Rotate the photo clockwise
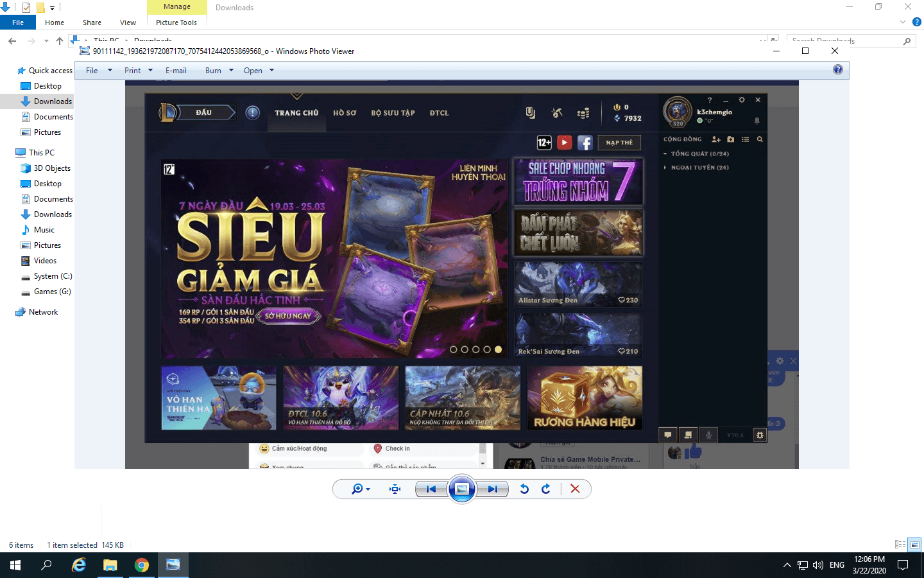 point(546,489)
